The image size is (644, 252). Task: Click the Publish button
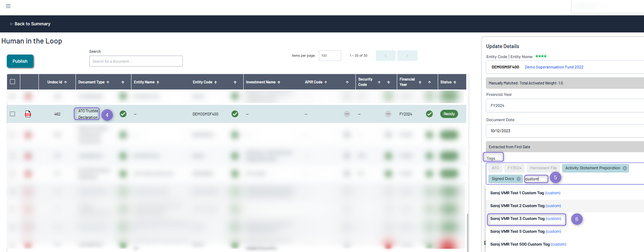click(20, 61)
